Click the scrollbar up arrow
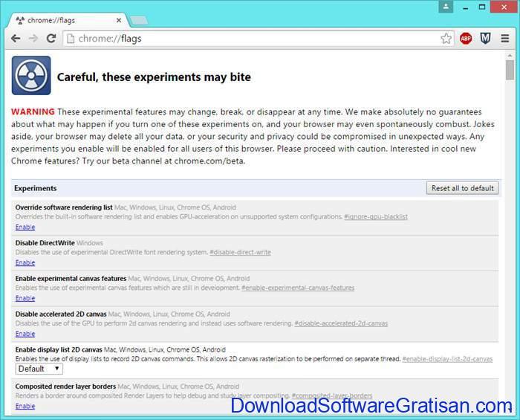This screenshot has width=520, height=420. [510, 56]
